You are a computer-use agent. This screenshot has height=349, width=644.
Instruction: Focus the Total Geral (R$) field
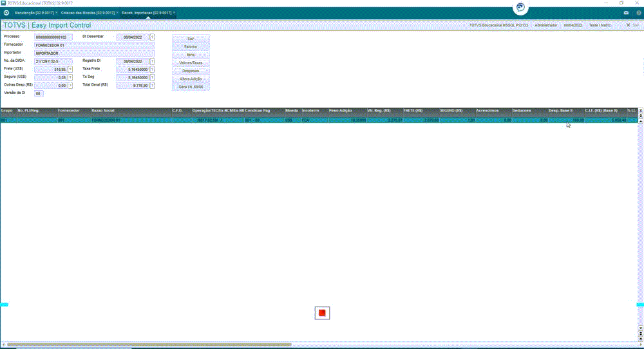click(132, 86)
